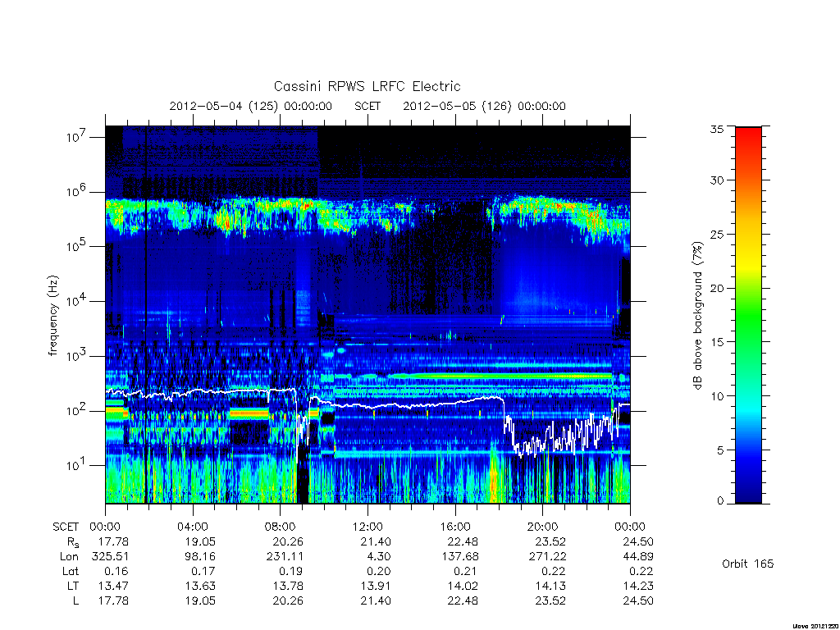Click the 10^1 frequency tick label

point(76,465)
